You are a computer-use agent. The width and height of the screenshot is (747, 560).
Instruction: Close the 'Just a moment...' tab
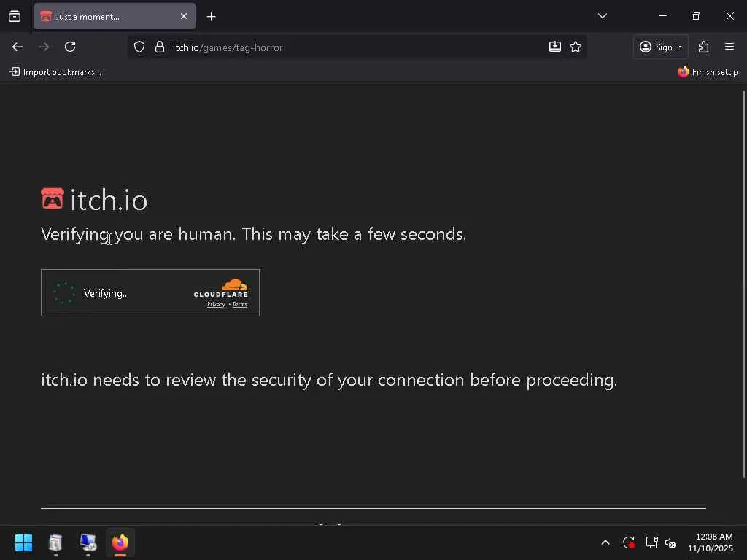pos(183,16)
